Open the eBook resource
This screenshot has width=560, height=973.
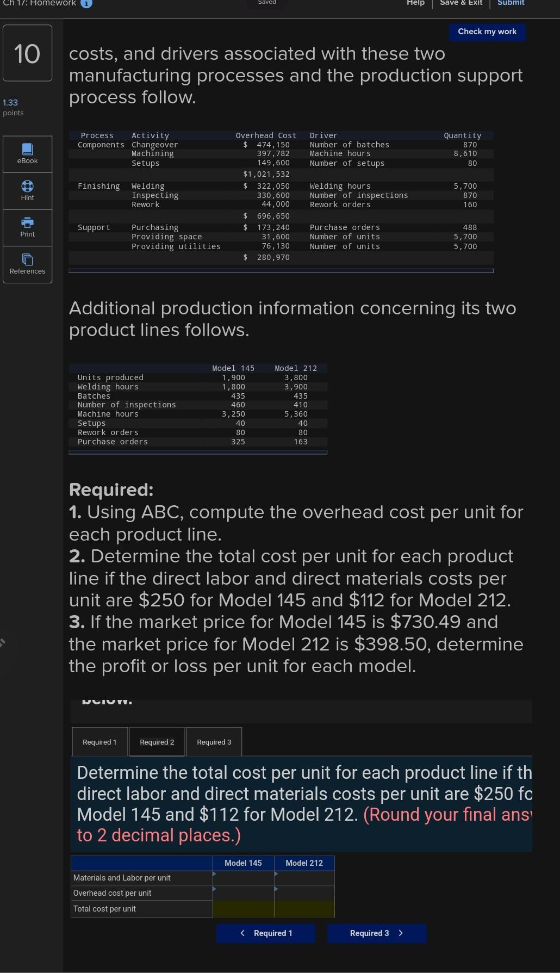[x=27, y=154]
